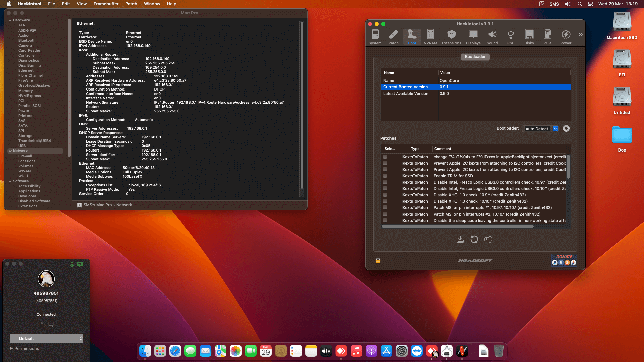Open TeamViewer in the Dock
644x362 pixels.
[x=417, y=351]
